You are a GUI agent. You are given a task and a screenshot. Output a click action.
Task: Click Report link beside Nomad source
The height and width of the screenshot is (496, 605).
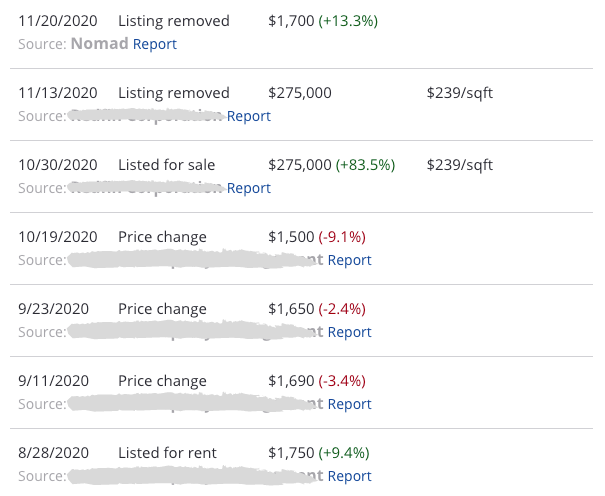click(x=154, y=44)
